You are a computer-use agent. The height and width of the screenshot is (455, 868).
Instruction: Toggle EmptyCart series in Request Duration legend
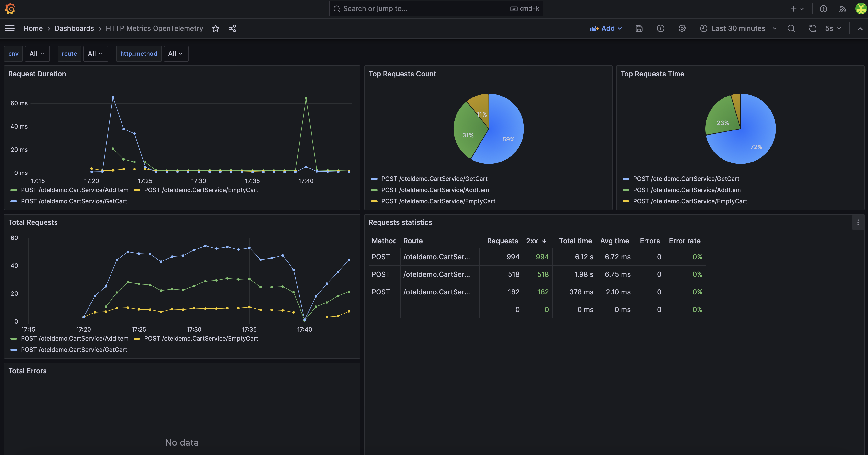click(201, 190)
